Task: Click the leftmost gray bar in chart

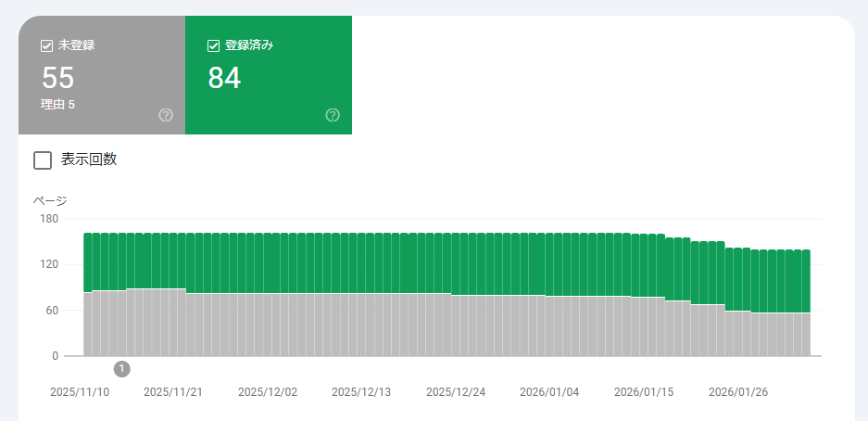Action: 88,325
